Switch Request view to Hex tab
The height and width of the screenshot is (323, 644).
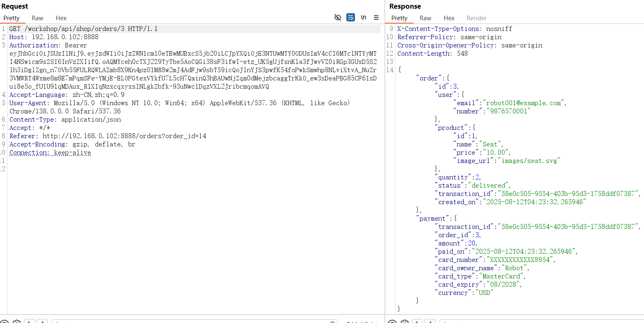coord(61,18)
